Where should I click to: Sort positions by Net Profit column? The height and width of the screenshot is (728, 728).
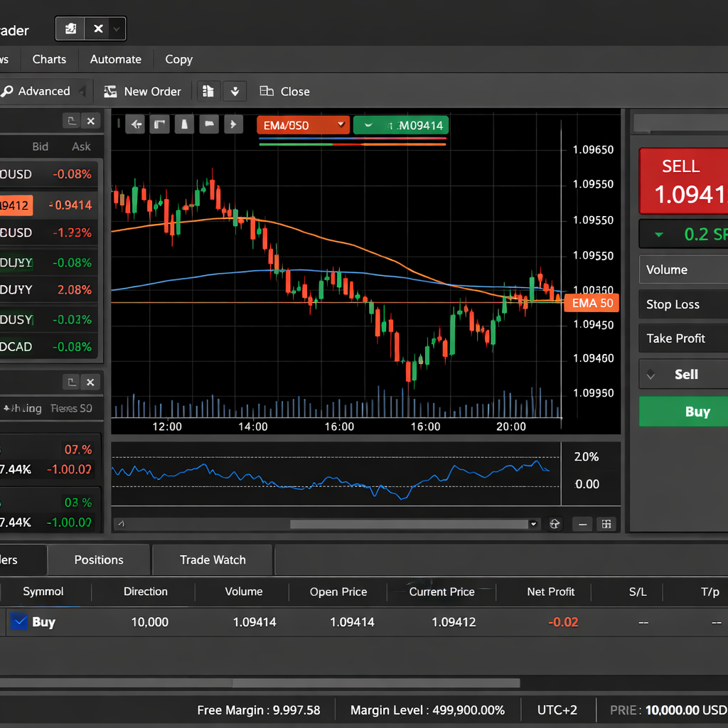click(551, 592)
